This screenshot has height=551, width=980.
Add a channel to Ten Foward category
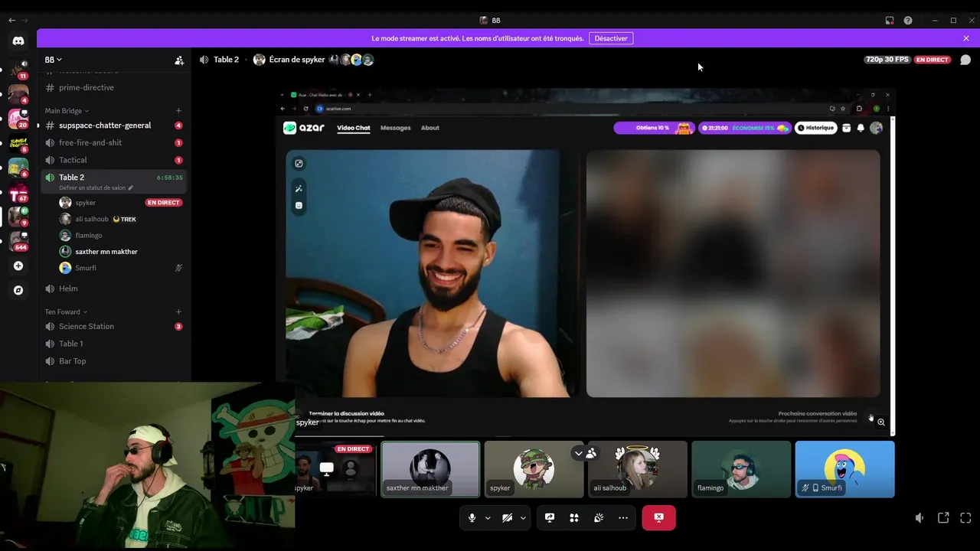click(178, 311)
